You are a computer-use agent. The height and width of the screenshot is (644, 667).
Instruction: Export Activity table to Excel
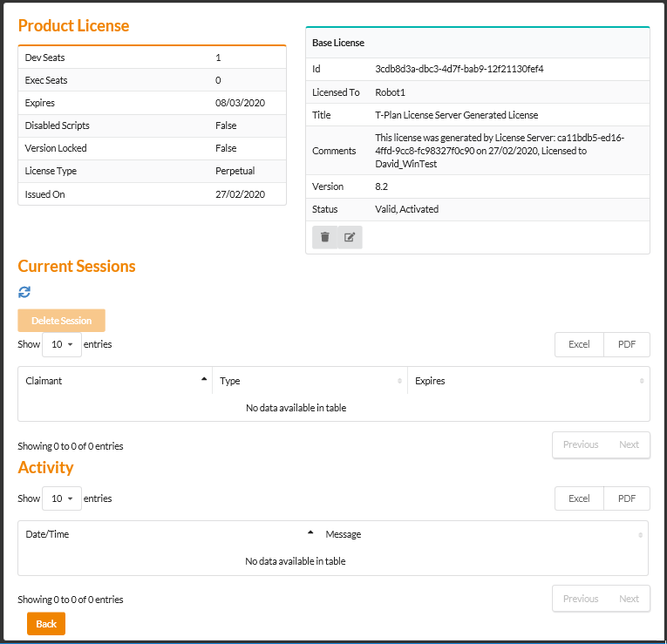tap(579, 498)
